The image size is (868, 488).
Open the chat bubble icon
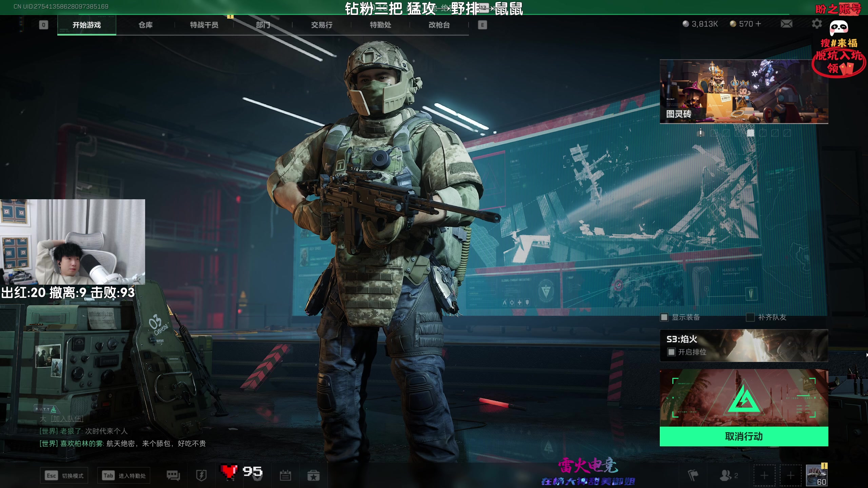coord(173,475)
